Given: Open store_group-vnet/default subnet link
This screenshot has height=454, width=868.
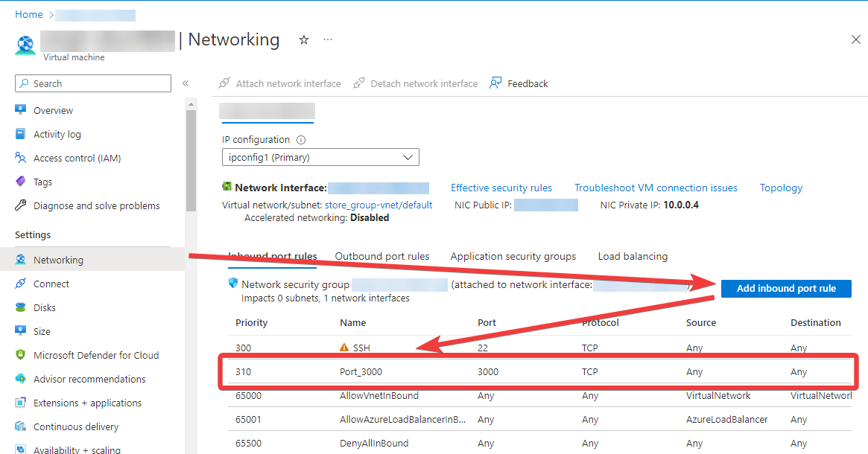Looking at the screenshot, I should pyautogui.click(x=378, y=205).
